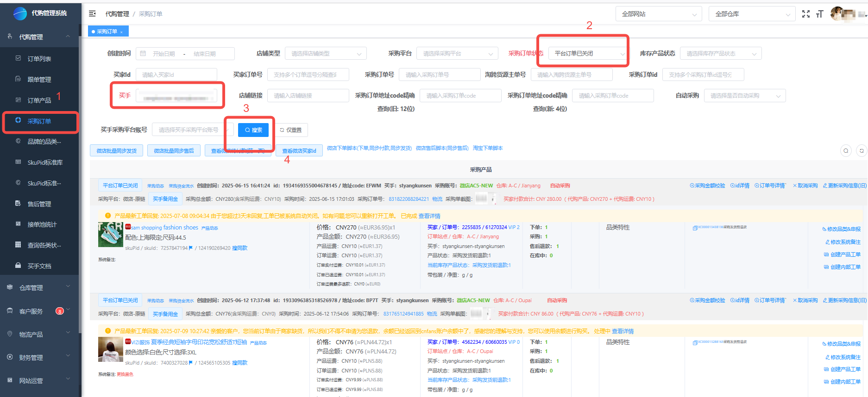Open the 全部网站 dropdown
868x397 pixels.
pos(658,14)
